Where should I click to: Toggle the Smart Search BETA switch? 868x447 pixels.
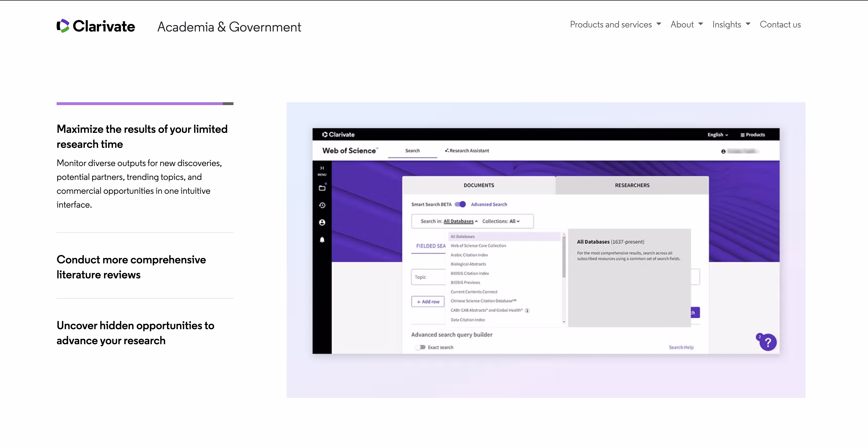click(460, 204)
